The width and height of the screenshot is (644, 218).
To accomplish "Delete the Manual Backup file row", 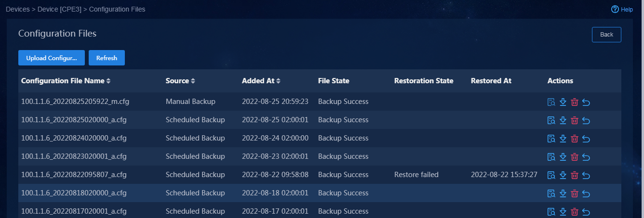I will tap(575, 102).
